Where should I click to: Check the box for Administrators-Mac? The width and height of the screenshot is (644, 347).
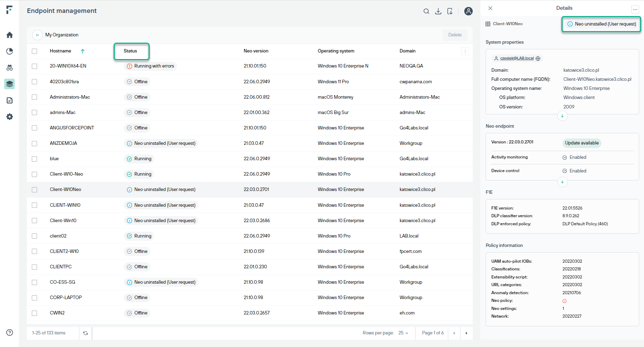click(x=34, y=97)
